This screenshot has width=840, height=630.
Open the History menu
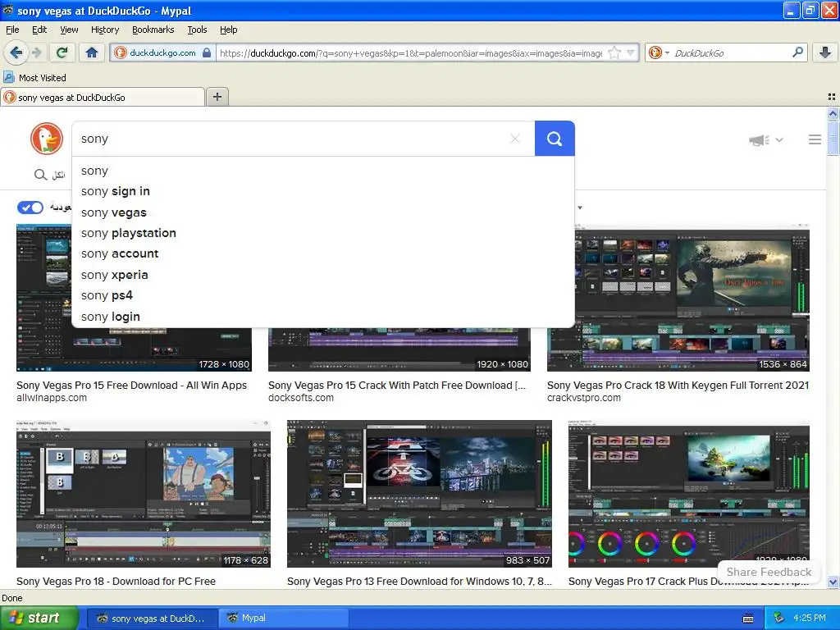(x=104, y=30)
